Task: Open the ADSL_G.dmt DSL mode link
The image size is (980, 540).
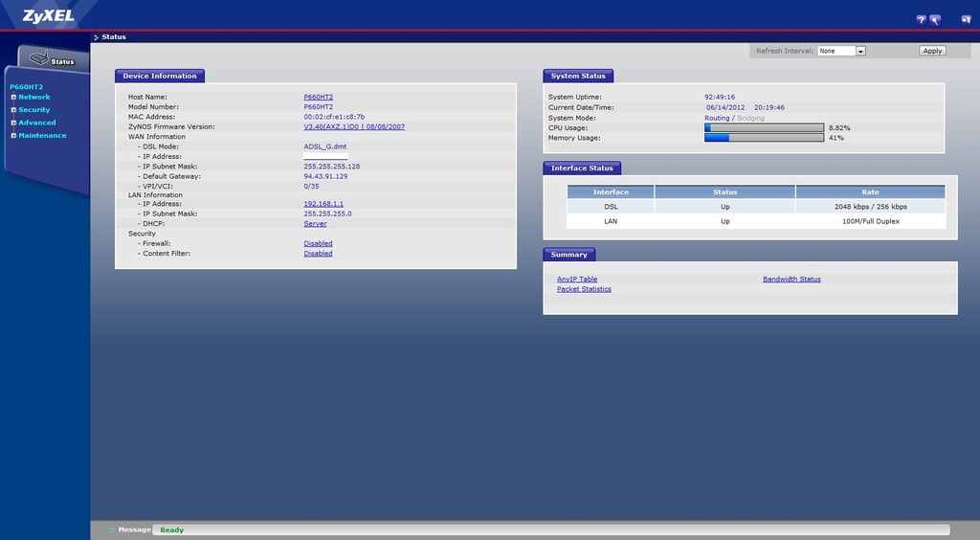Action: (x=324, y=146)
